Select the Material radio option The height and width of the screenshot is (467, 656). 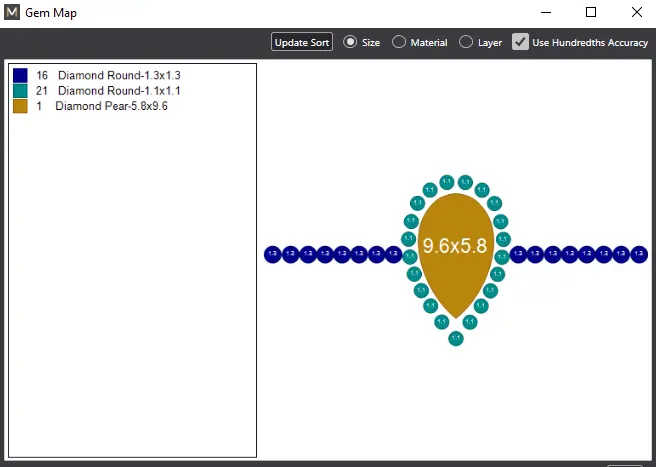tap(399, 42)
